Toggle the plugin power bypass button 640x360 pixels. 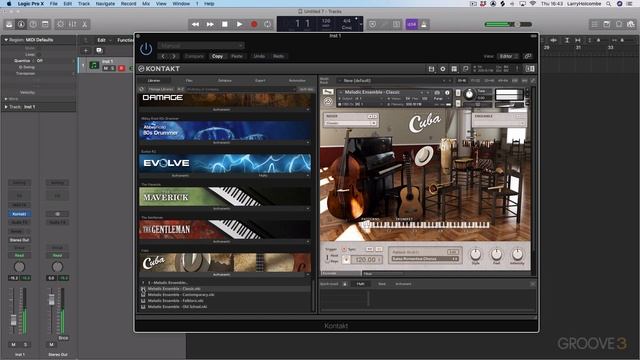point(146,49)
